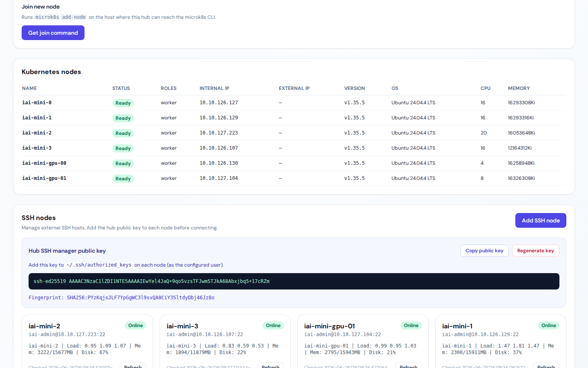Viewport: 588px width, 368px height.
Task: Regenerate the hub SSH key
Action: pyautogui.click(x=535, y=251)
